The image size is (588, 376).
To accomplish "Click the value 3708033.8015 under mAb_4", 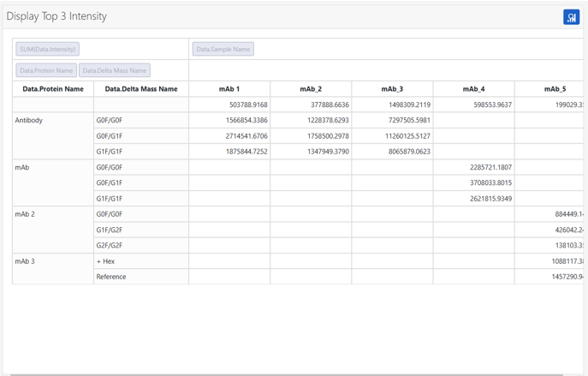I will (491, 182).
